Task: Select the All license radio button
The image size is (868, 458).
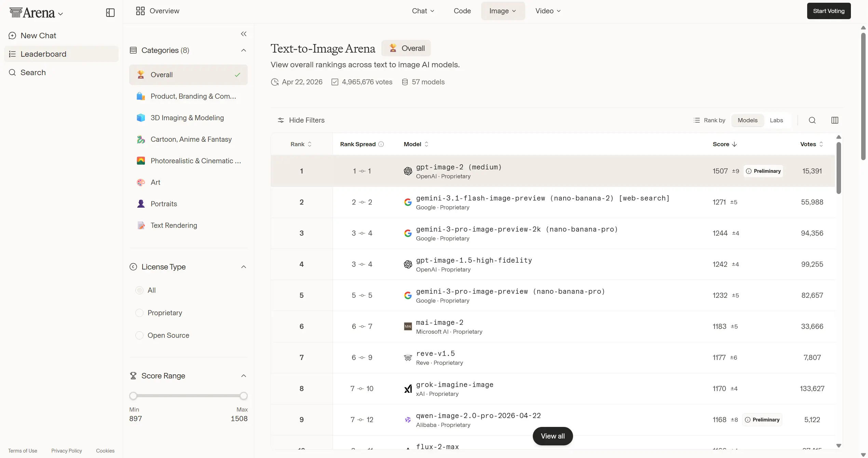Action: [139, 290]
